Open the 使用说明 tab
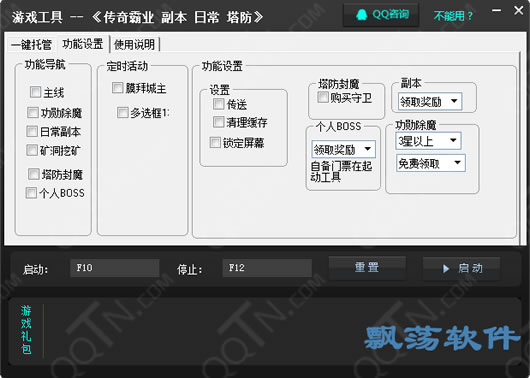The width and height of the screenshot is (530, 378). point(135,44)
